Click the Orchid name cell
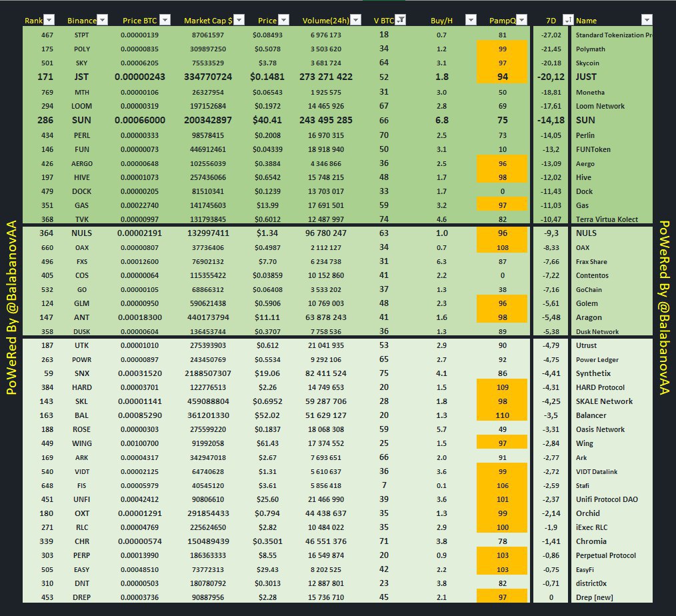The height and width of the screenshot is (616, 676). [x=587, y=513]
